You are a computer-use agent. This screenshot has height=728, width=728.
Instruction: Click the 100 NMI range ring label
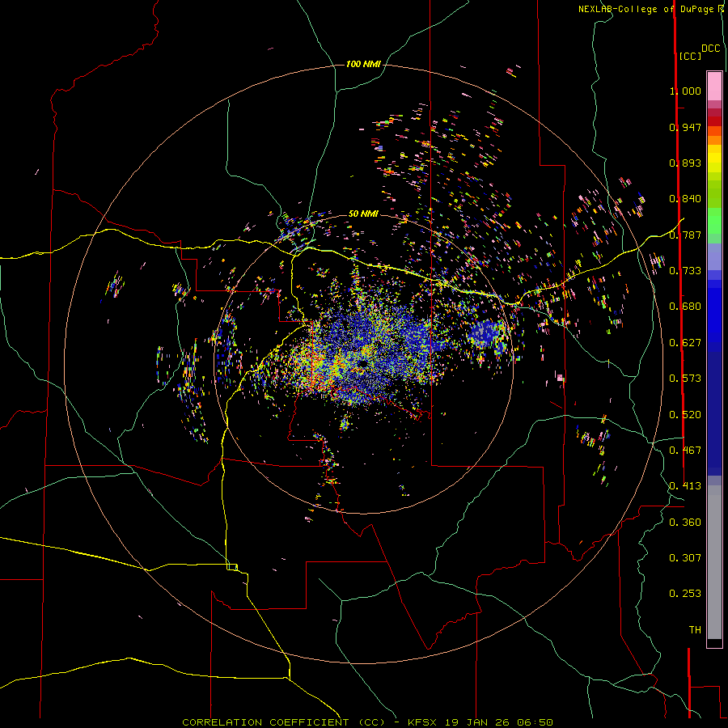[363, 64]
